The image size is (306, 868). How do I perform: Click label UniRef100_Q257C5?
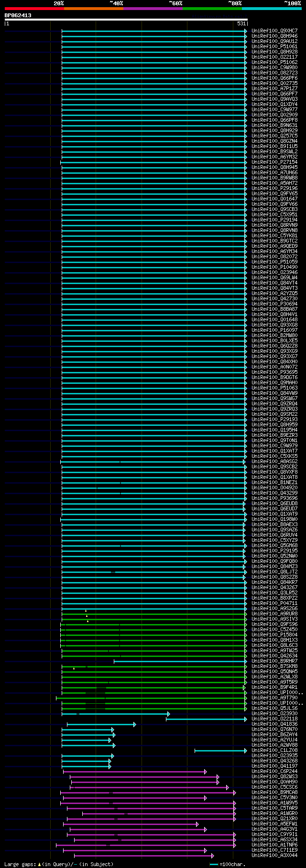point(274,136)
